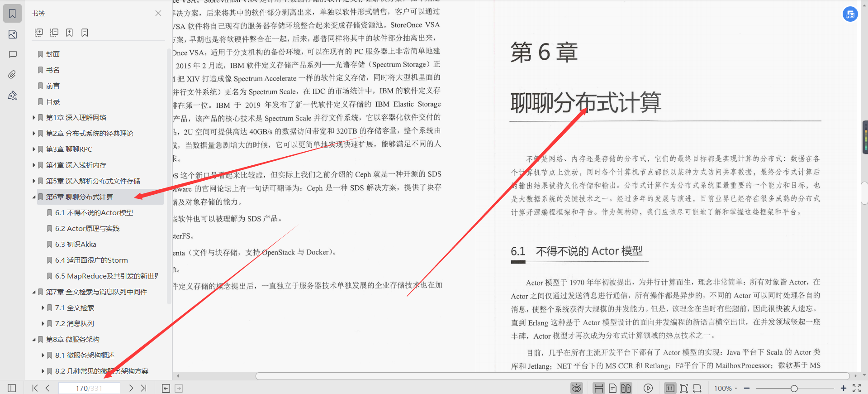
Task: Collapse 第7章 全文检索与消息队列中间件
Action: pos(34,292)
